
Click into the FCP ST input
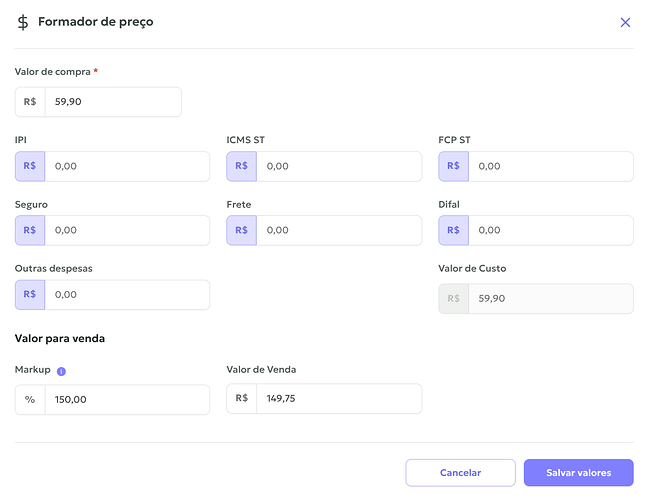pos(549,166)
